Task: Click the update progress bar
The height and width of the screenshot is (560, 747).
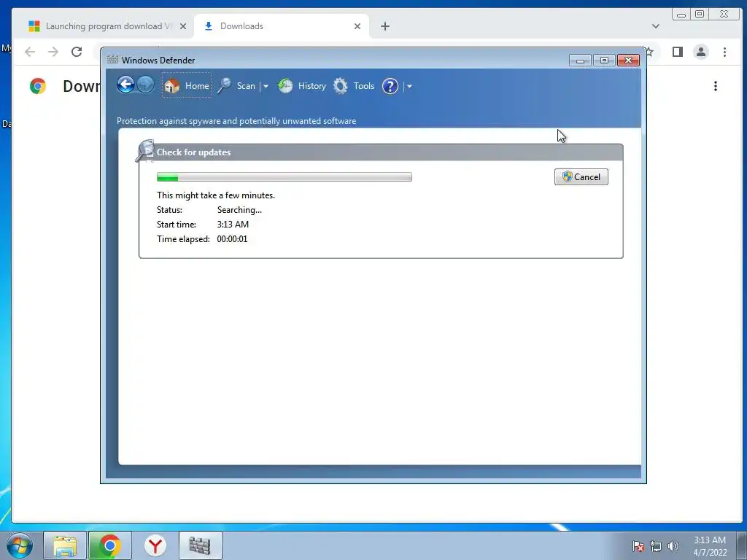Action: (x=285, y=177)
